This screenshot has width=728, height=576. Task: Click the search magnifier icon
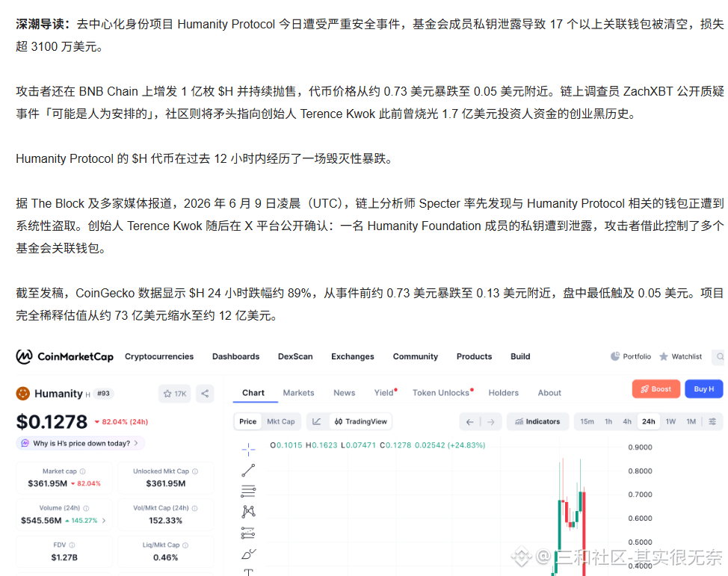720,356
